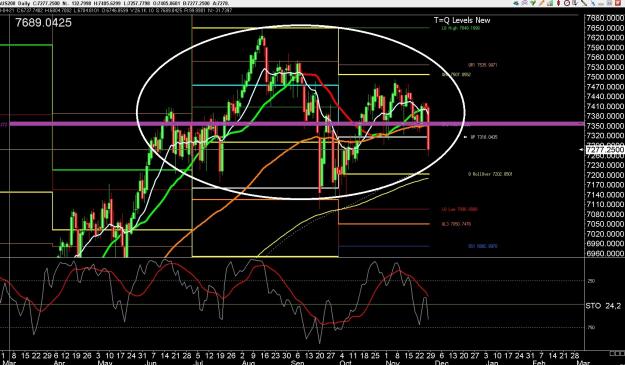
Task: Click the 7140.0000 price axis label
Action: (605, 194)
